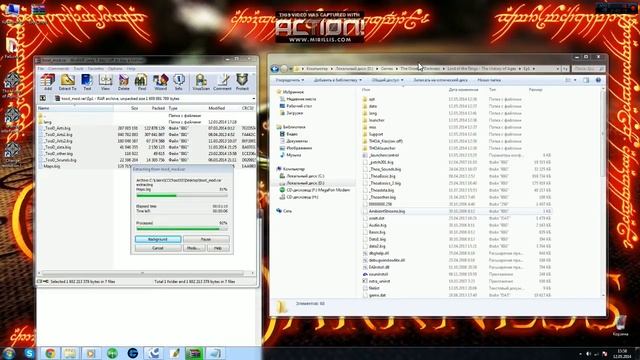Open the Favorites menu in WinRAR

tap(96, 69)
